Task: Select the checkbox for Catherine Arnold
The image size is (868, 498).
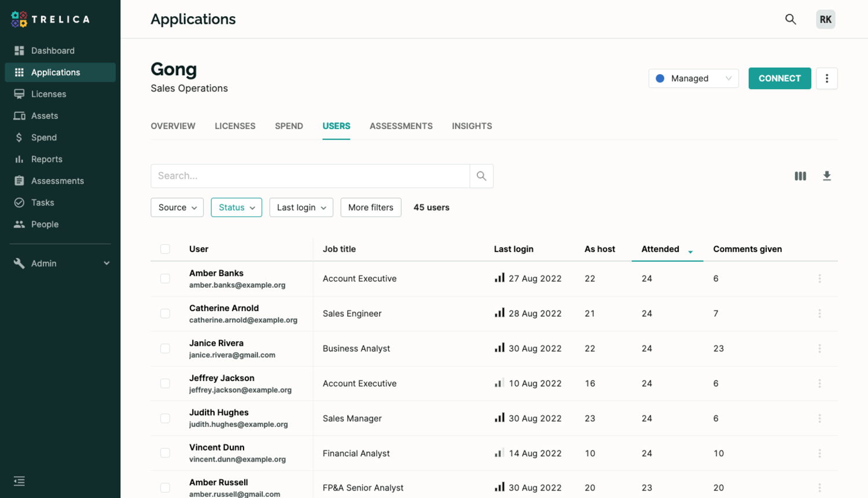Action: pos(165,314)
